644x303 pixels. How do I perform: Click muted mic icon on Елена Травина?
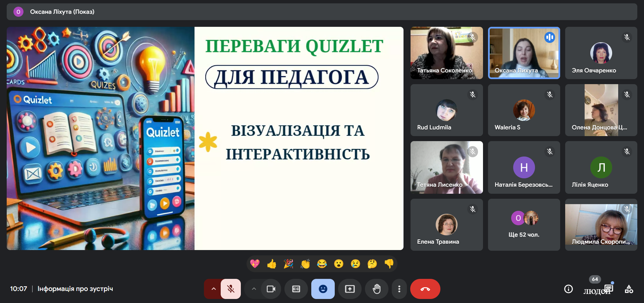473,209
